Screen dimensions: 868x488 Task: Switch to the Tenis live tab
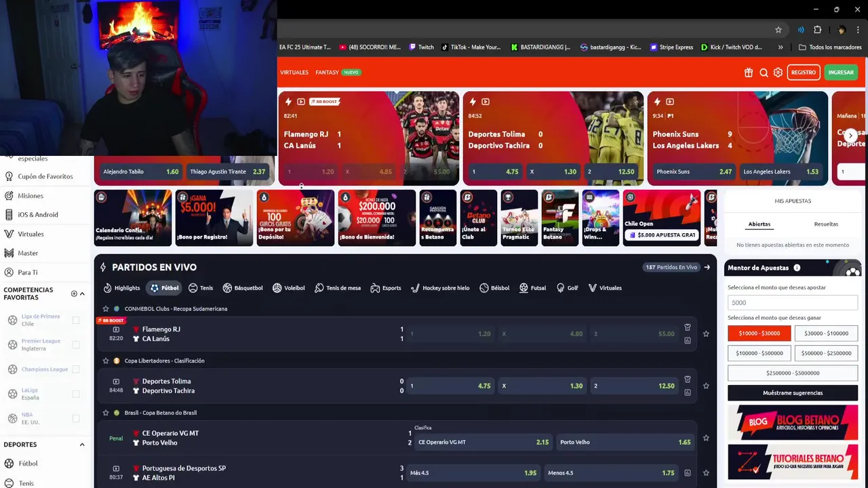pyautogui.click(x=201, y=288)
